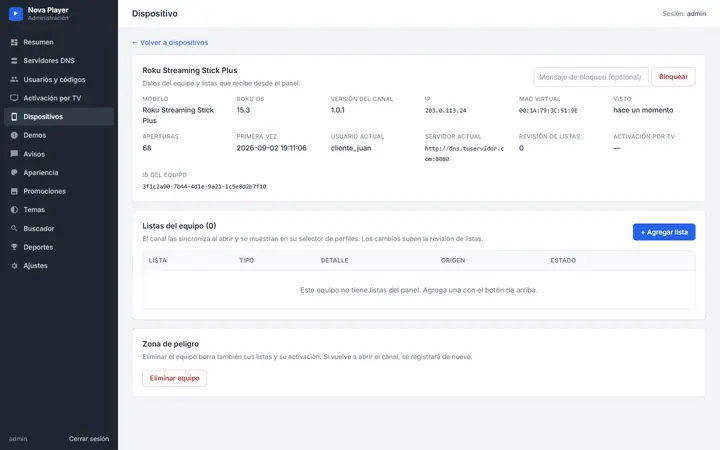
Task: Click the DETALLE column header
Action: [x=334, y=260]
